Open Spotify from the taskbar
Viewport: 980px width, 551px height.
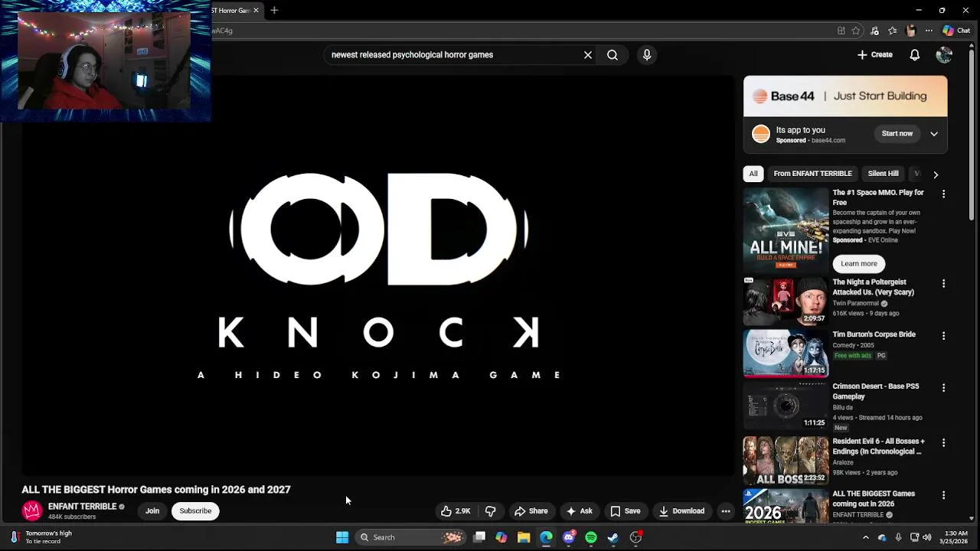(590, 537)
